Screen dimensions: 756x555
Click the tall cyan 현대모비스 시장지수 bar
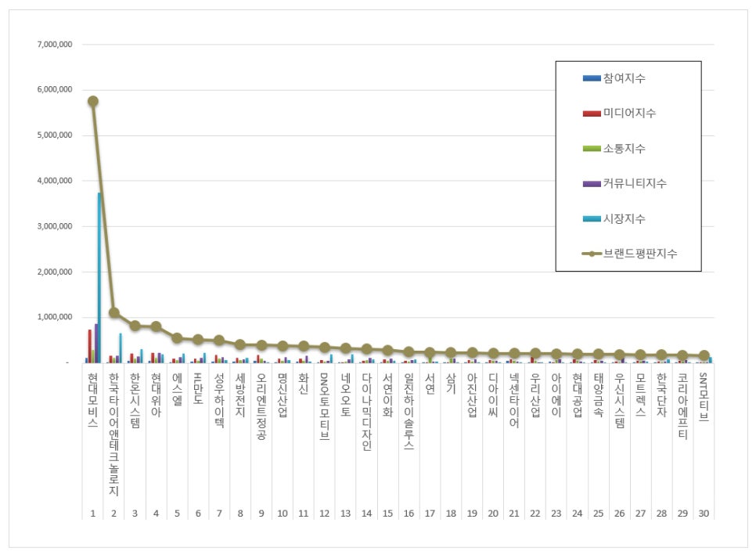[x=99, y=278]
